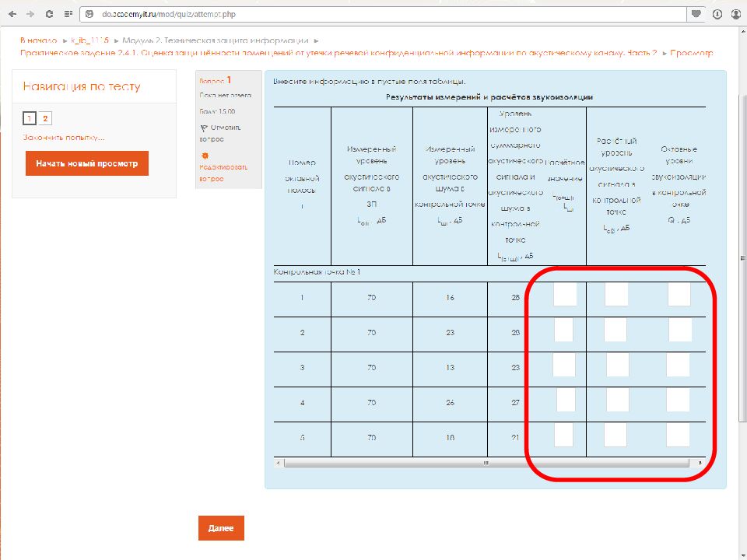This screenshot has width=747, height=560.
Task: Go to question 1 in test navigation
Action: [30, 118]
